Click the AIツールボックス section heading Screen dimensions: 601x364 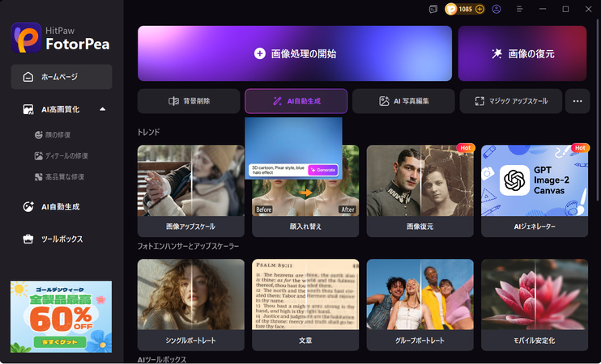[x=162, y=359]
